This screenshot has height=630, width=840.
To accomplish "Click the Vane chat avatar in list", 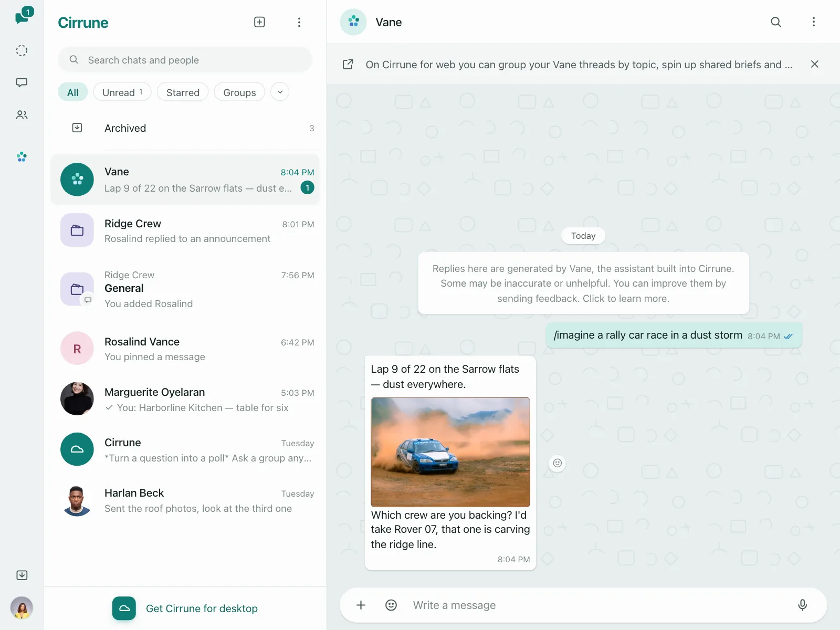I will (77, 180).
